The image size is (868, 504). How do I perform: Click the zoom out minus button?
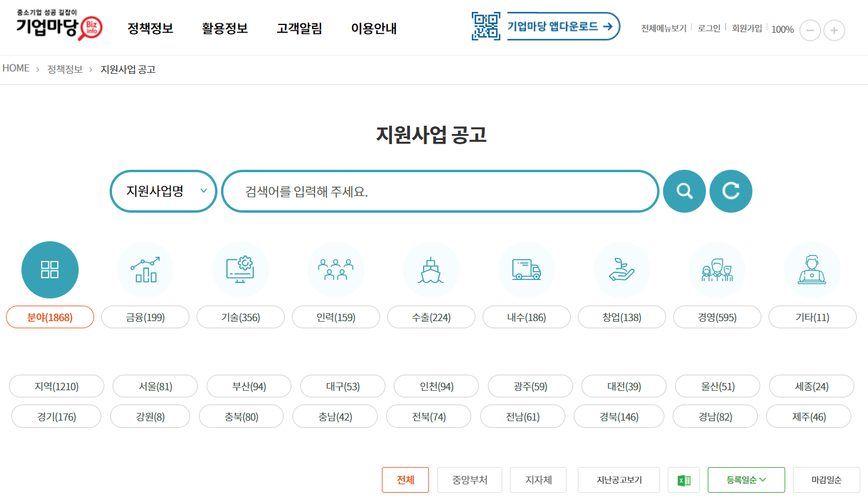[x=810, y=30]
